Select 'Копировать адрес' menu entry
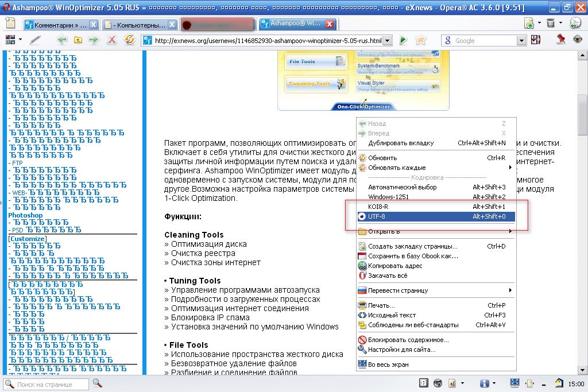This screenshot has height=392, width=588. click(x=436, y=266)
